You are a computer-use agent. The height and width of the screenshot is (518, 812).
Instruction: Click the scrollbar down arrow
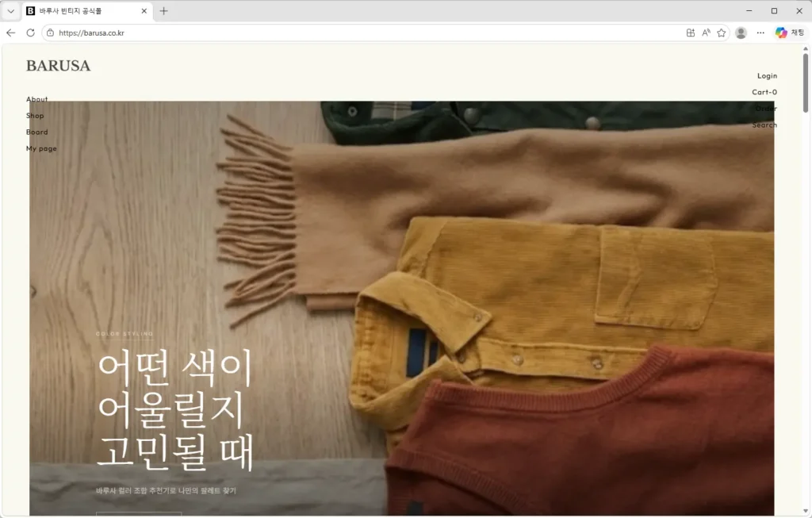806,512
